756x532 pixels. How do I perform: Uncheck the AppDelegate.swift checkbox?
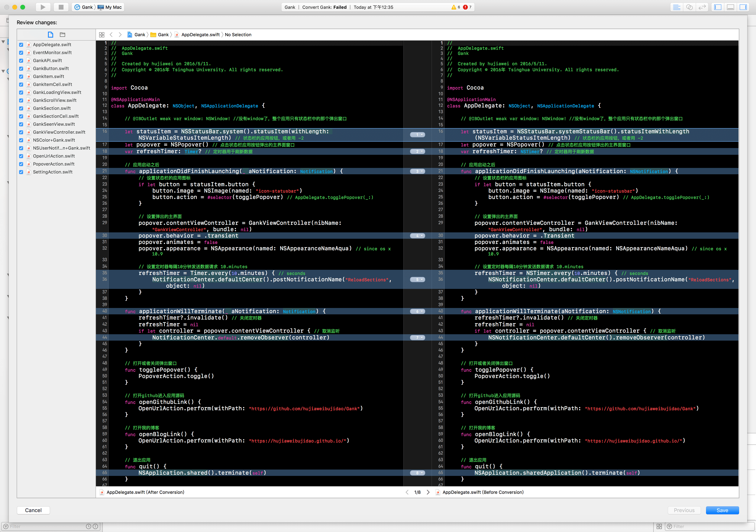[x=21, y=45]
